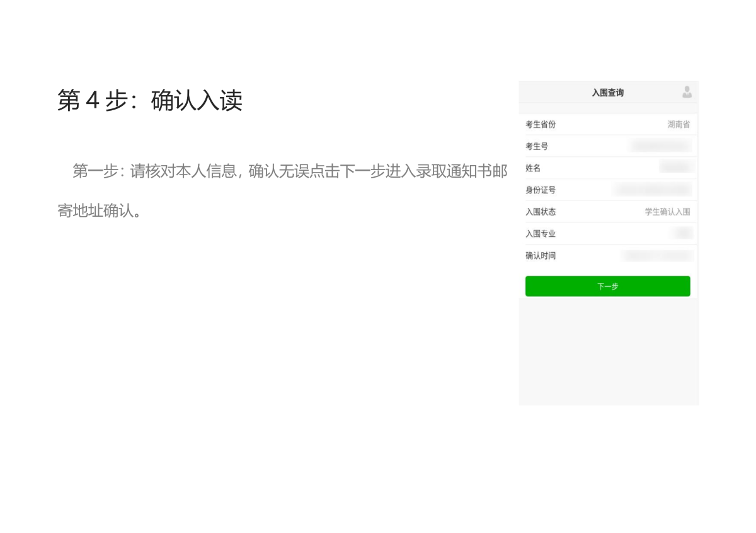Click the blurred 身份证号 value

tap(653, 190)
